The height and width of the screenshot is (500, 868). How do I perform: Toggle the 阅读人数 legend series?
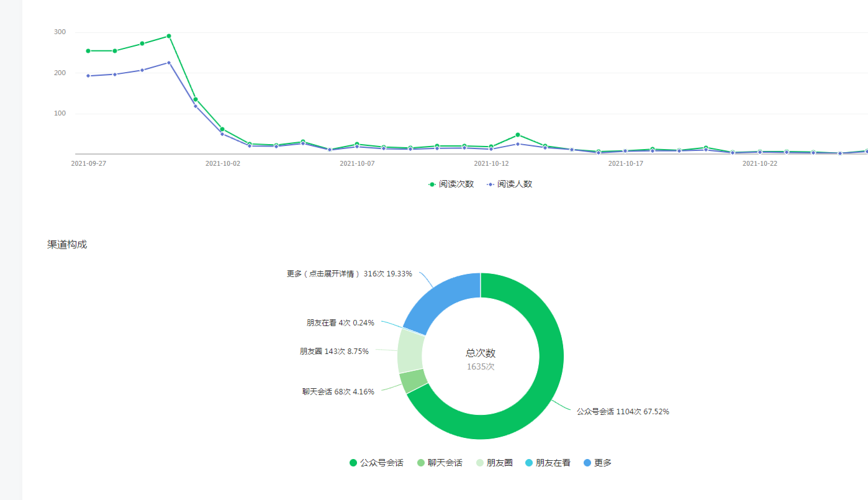point(509,184)
